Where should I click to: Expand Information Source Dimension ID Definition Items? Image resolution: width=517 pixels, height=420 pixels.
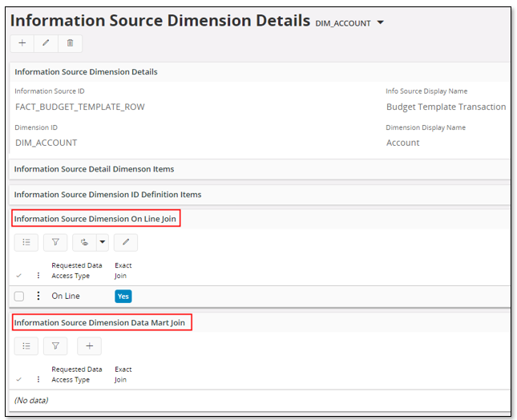point(107,194)
